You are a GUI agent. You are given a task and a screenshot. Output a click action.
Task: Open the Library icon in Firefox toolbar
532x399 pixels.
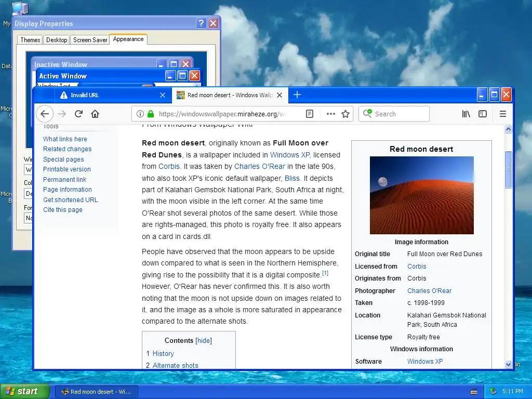coord(466,114)
